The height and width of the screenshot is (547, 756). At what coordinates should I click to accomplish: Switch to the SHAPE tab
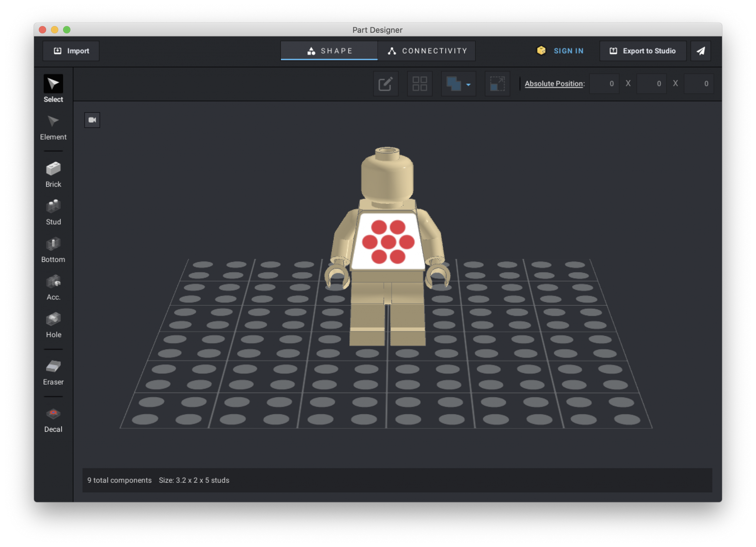(x=329, y=51)
